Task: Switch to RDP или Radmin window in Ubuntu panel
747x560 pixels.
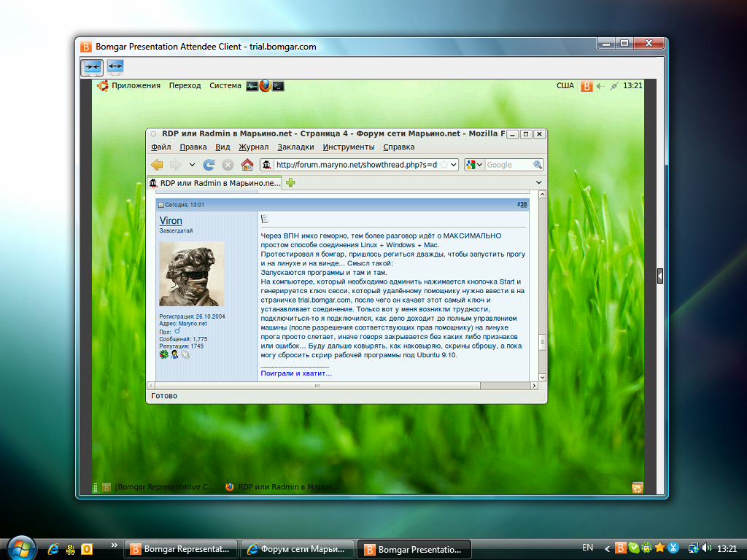Action: 282,487
